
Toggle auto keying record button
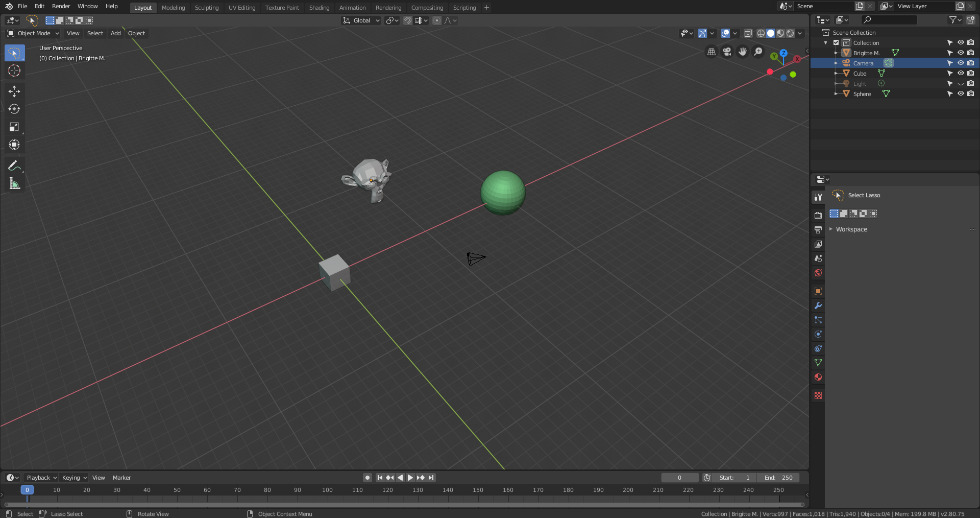[x=367, y=478]
